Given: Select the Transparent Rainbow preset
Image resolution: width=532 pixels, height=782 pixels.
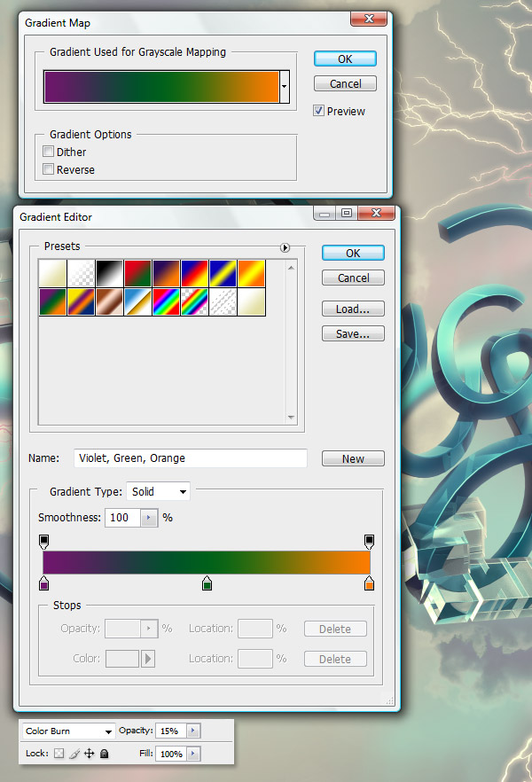Looking at the screenshot, I should point(195,301).
